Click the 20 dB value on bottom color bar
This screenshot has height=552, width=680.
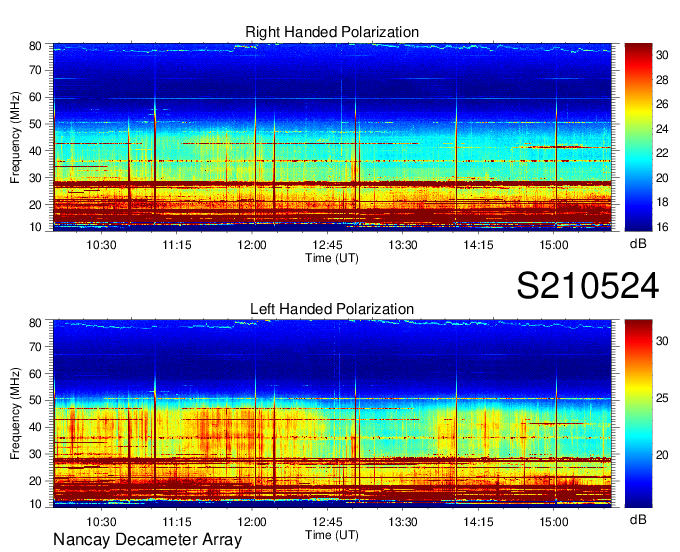click(x=662, y=455)
